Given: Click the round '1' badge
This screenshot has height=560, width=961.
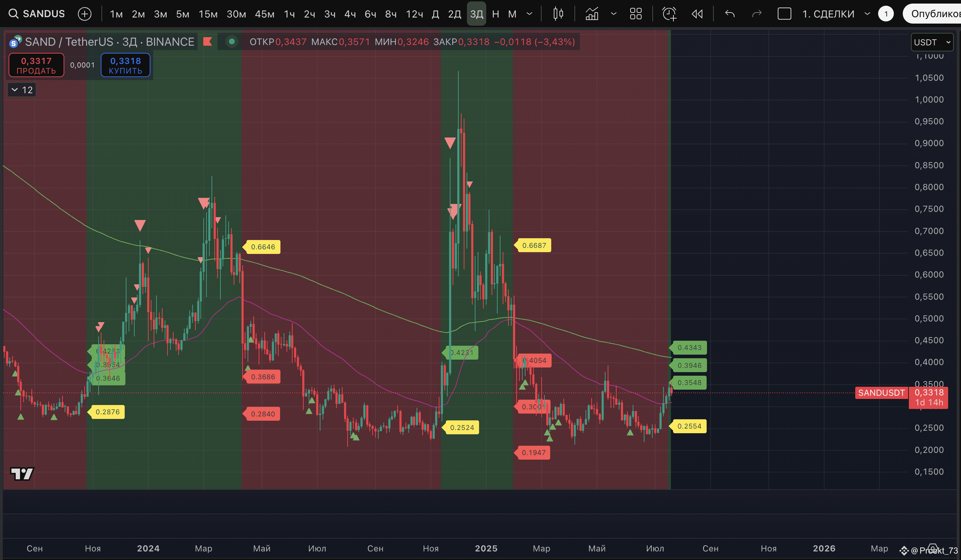Looking at the screenshot, I should pyautogui.click(x=886, y=14).
